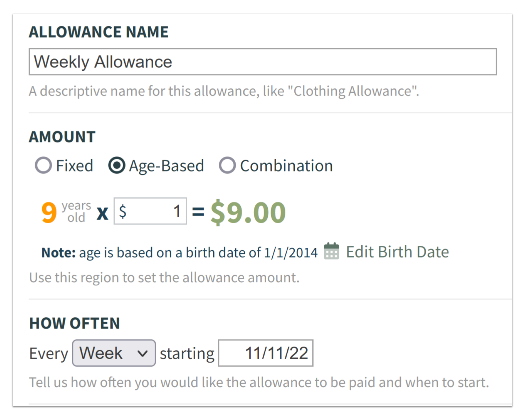The height and width of the screenshot is (420, 525).
Task: Click the ALLOWANCE NAME section heading
Action: click(99, 32)
